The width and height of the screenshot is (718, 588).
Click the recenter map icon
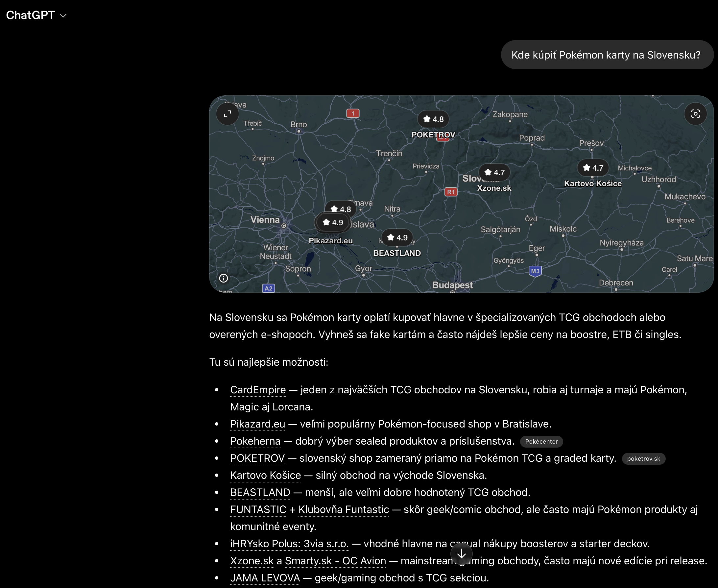coord(695,114)
